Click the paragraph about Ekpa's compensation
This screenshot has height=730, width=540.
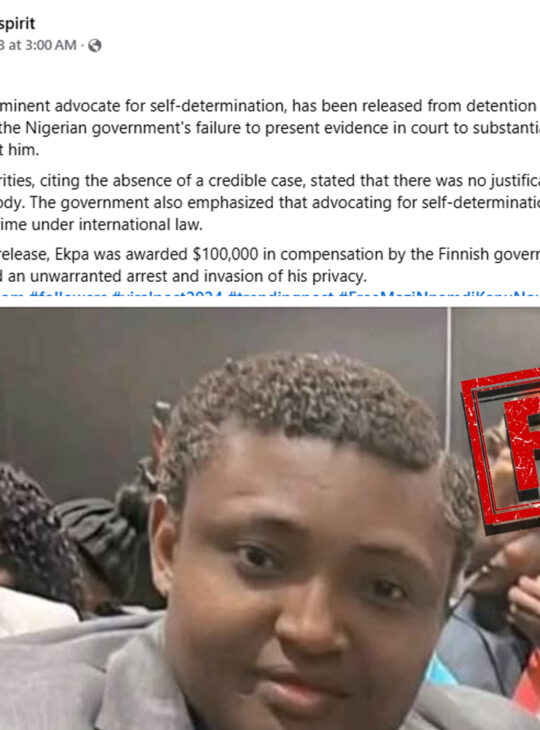[x=270, y=265]
